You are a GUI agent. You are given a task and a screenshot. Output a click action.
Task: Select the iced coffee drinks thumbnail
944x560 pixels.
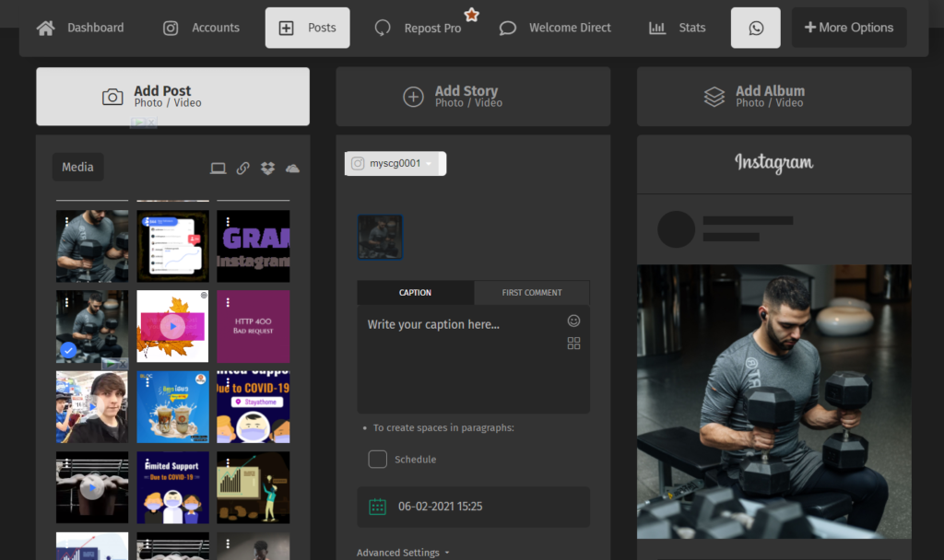(x=172, y=407)
